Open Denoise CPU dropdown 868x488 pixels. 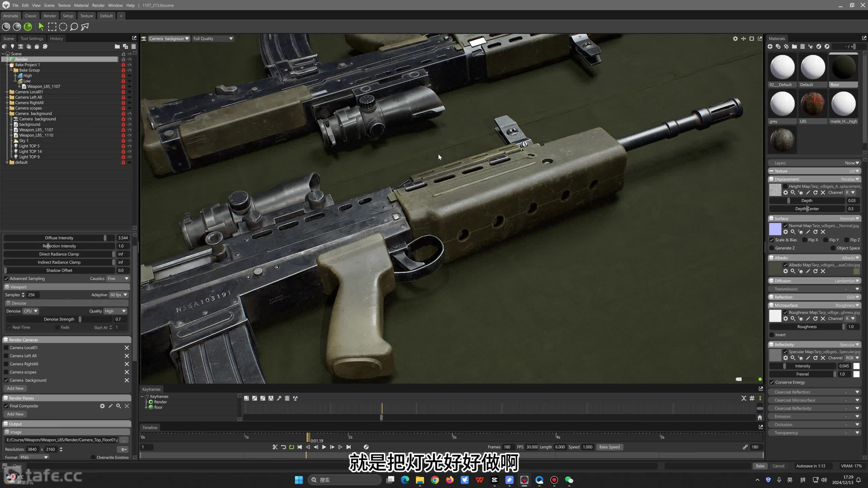tap(31, 311)
